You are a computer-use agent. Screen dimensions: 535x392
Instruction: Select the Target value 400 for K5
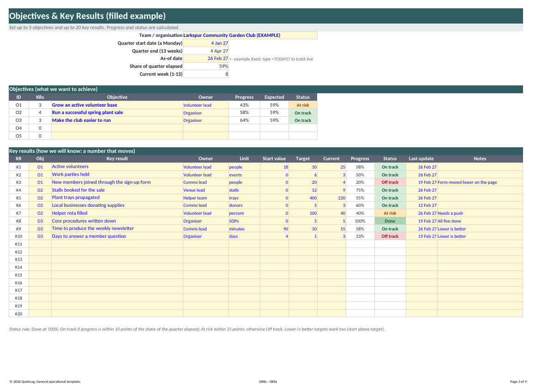[303, 198]
